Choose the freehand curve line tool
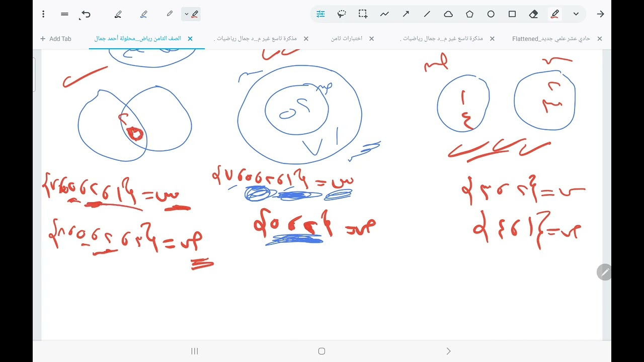 [x=384, y=14]
